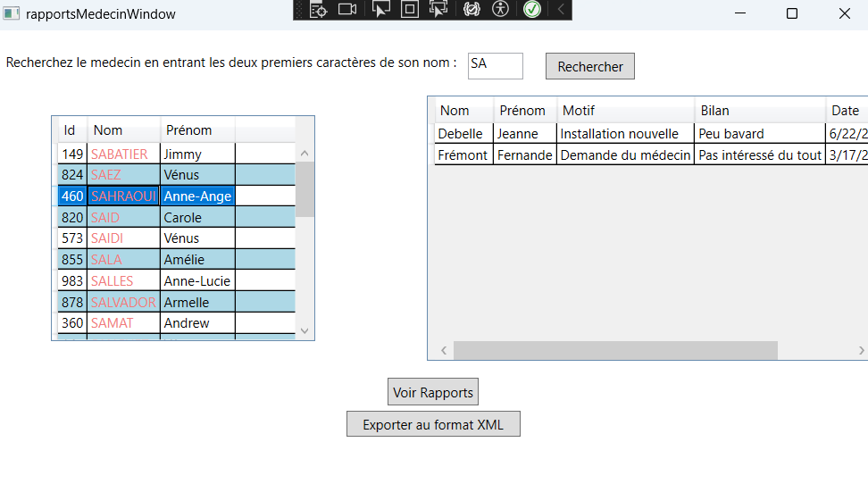Select the SABATIER row in doctors list
The image size is (868, 484).
177,154
